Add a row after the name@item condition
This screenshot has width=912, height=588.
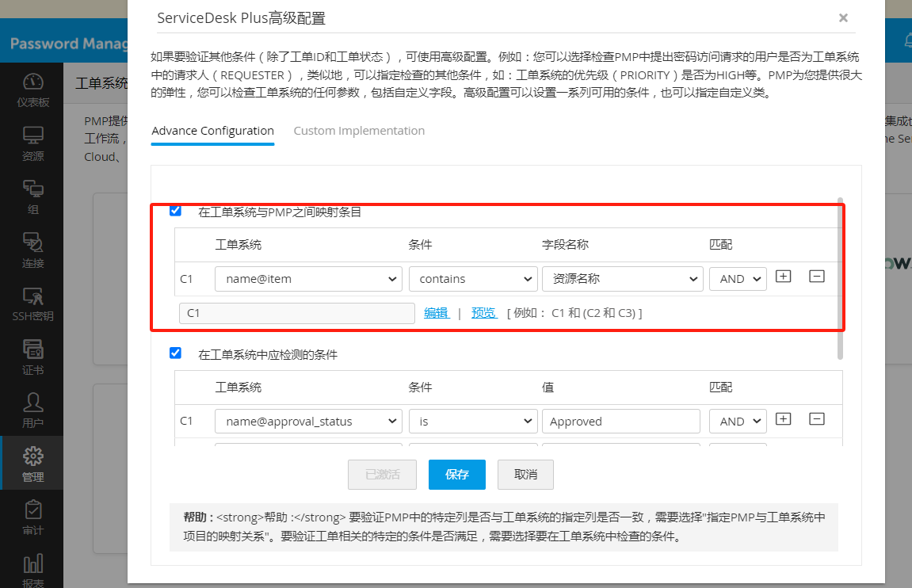pos(784,277)
